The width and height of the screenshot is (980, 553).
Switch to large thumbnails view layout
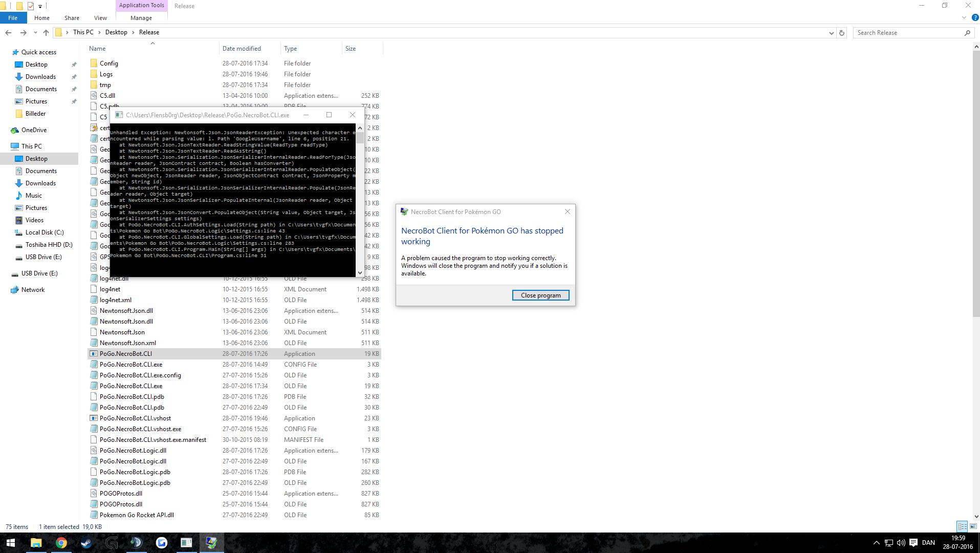point(973,526)
